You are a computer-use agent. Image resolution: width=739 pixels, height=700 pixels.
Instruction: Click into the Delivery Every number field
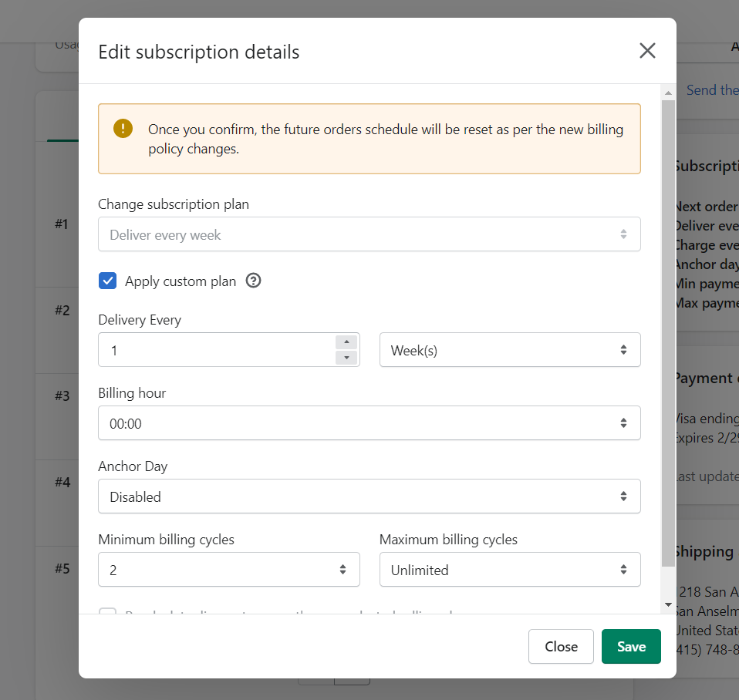click(216, 350)
